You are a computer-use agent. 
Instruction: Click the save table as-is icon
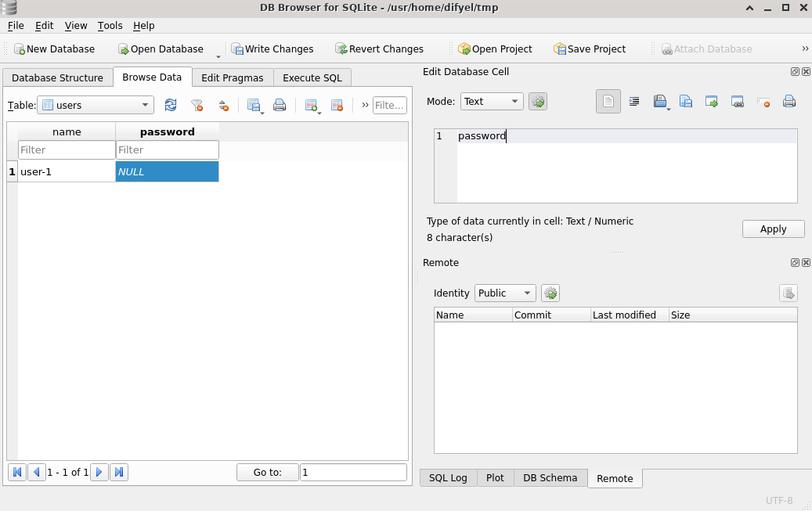click(254, 105)
